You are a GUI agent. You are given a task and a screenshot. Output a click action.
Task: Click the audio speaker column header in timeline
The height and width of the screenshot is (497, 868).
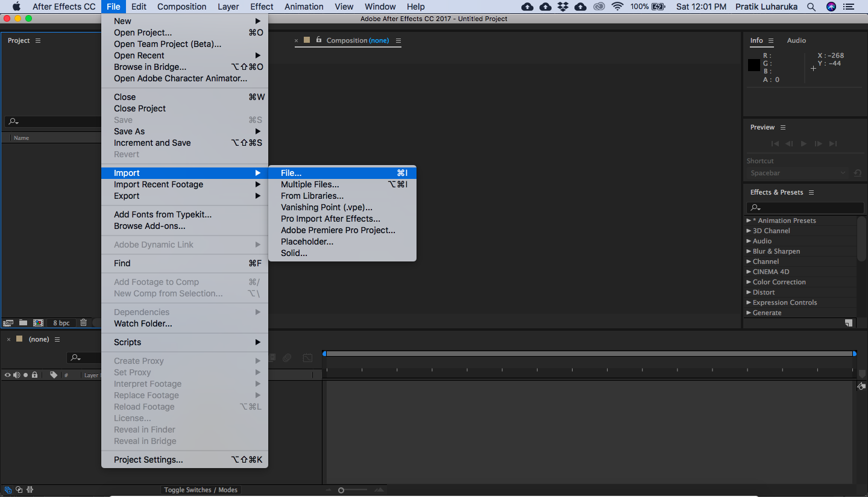[17, 375]
